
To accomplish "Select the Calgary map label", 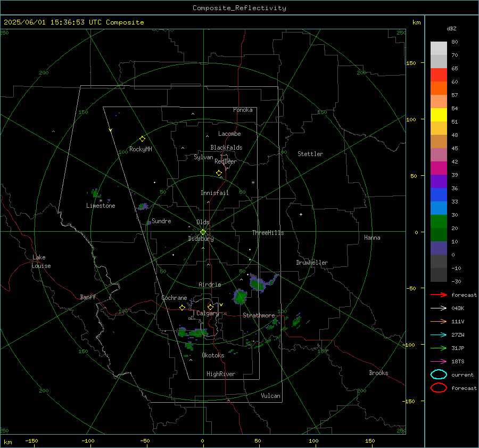I will click(208, 313).
